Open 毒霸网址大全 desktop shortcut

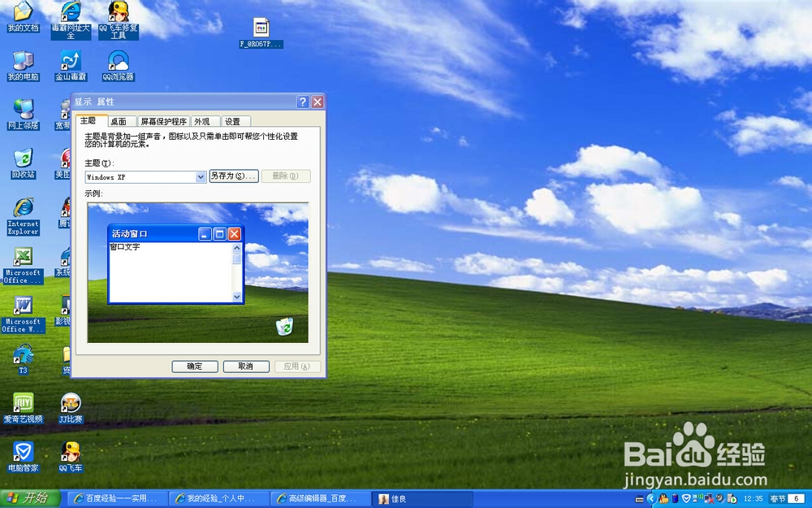pos(71,20)
